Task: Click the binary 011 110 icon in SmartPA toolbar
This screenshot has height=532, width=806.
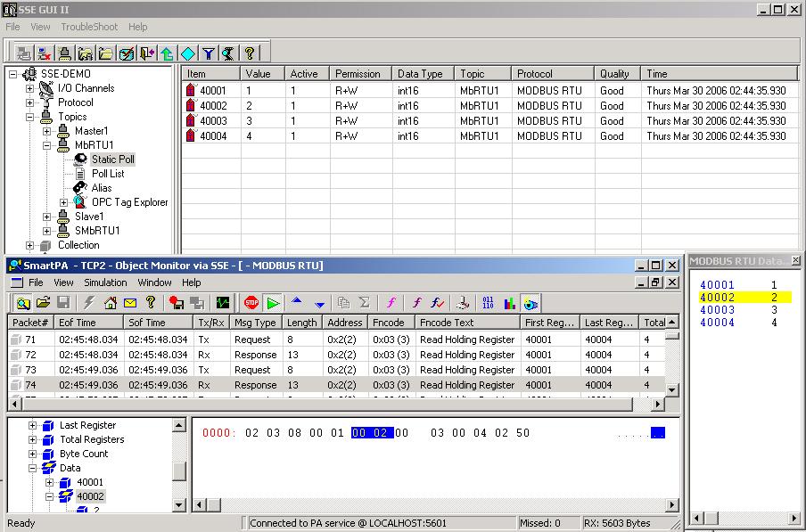Action: (x=488, y=303)
